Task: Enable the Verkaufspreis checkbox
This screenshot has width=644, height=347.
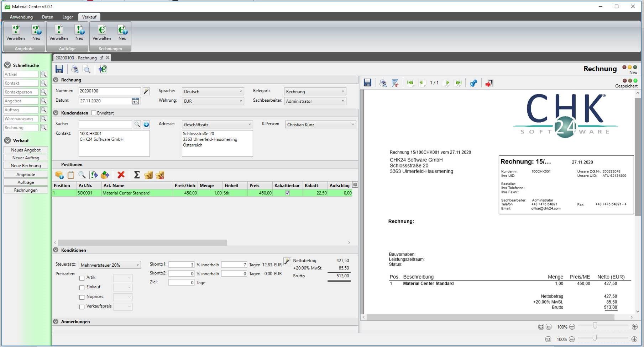Action: (x=82, y=307)
